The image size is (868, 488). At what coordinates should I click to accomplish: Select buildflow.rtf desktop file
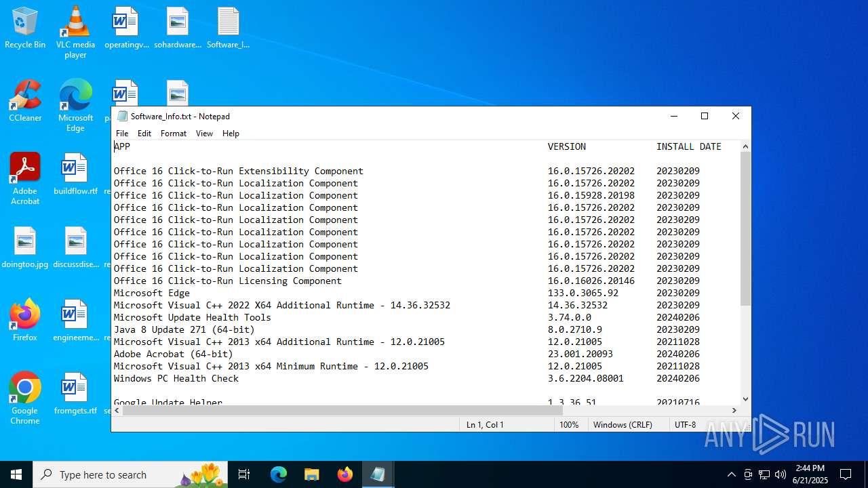coord(75,175)
